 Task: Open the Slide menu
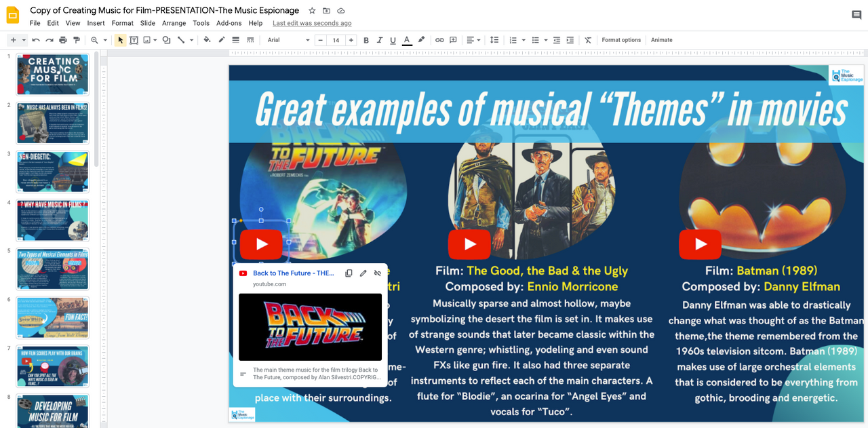click(x=148, y=23)
